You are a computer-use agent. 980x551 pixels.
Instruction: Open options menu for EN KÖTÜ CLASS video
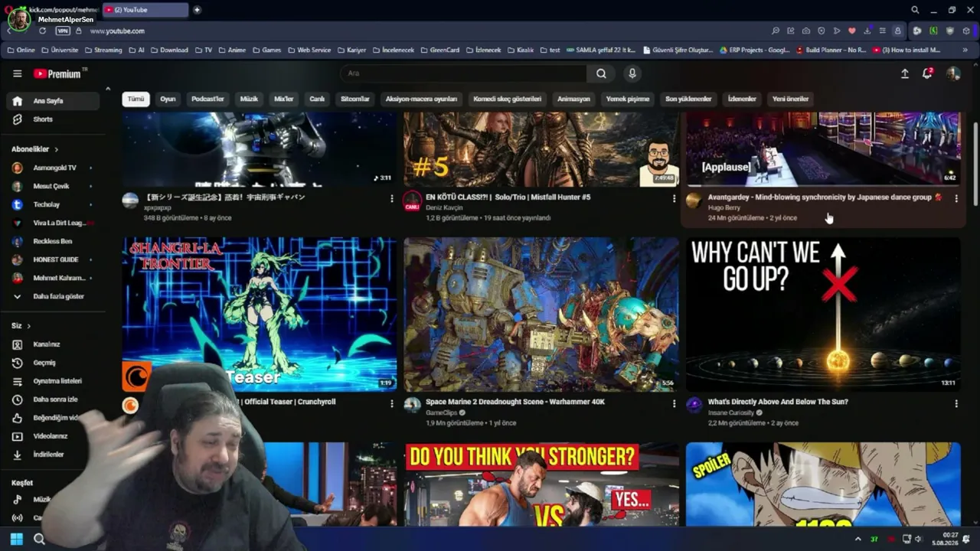pyautogui.click(x=674, y=198)
